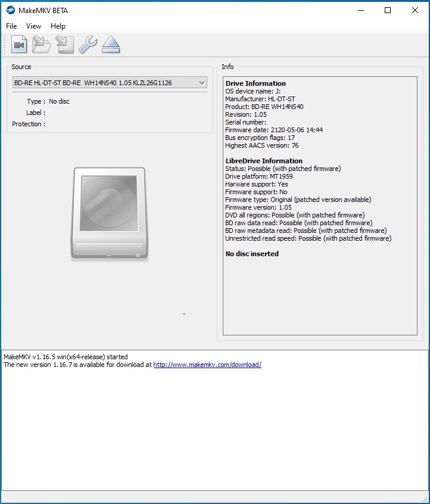Click the window resize grip in bottom corner
This screenshot has width=430, height=504.
425,499
